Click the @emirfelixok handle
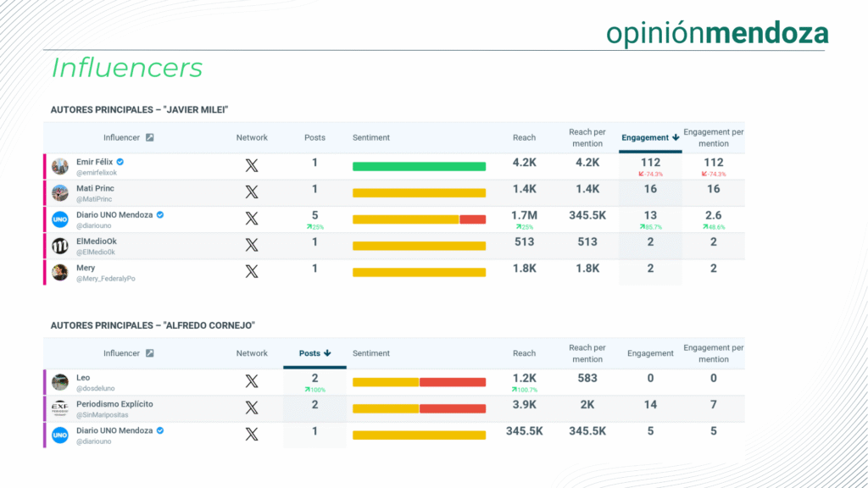 pos(96,172)
